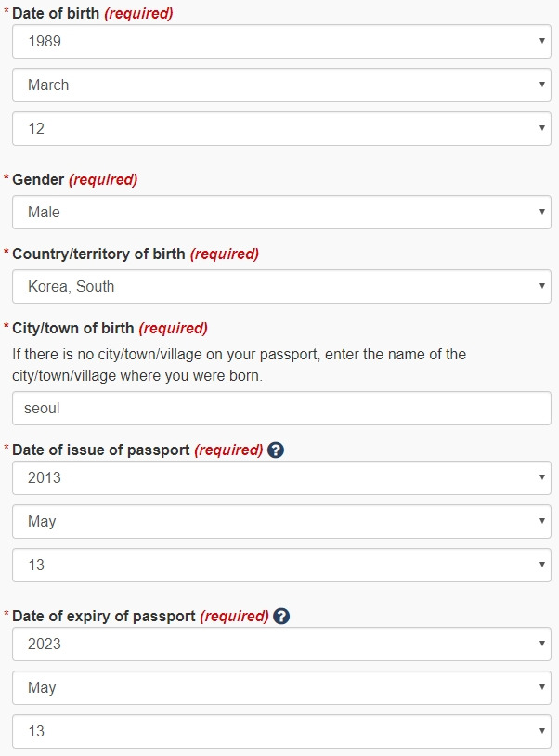Click the Gender field label
This screenshot has height=756, width=559.
[x=38, y=180]
